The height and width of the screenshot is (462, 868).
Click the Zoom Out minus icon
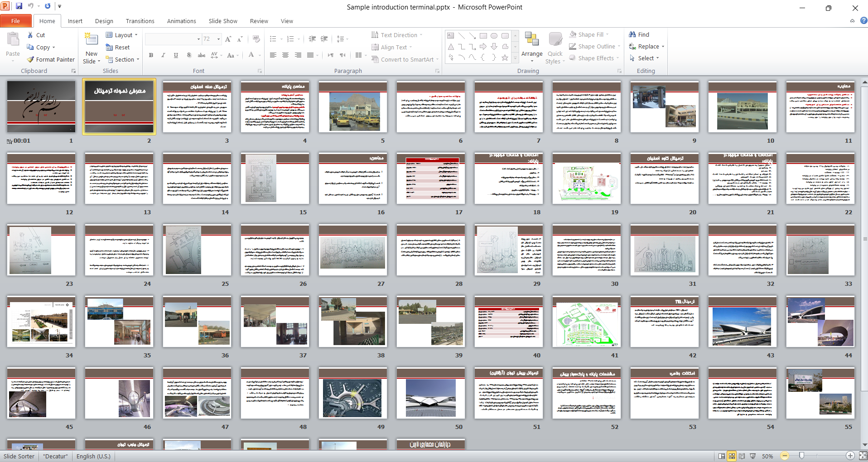tap(785, 456)
